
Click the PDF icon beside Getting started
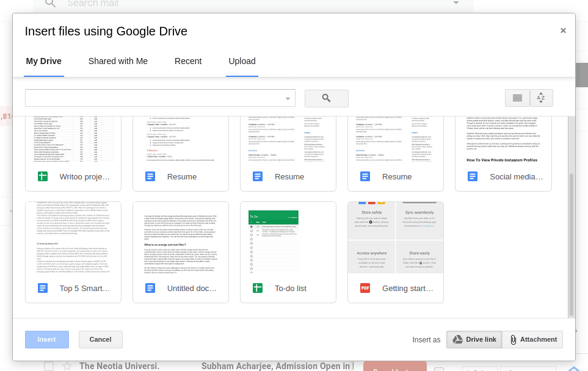point(365,288)
